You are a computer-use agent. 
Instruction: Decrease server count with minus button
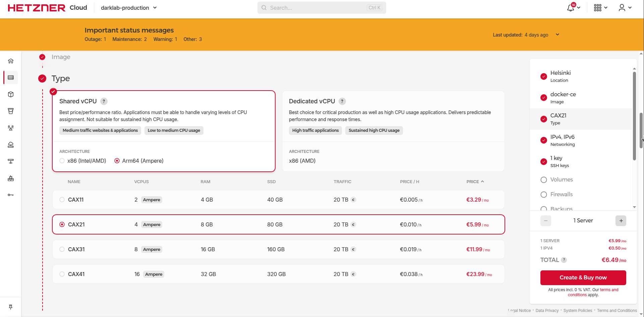pyautogui.click(x=546, y=221)
